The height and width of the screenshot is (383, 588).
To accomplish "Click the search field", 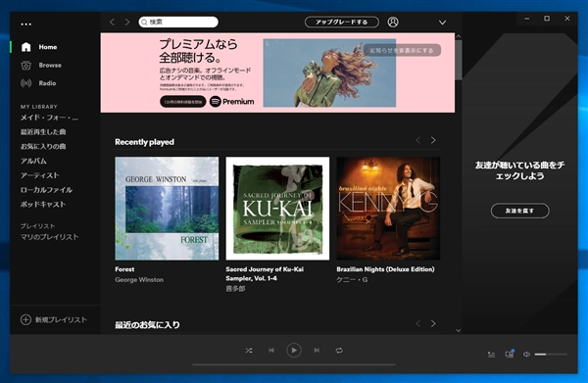I will 178,23.
